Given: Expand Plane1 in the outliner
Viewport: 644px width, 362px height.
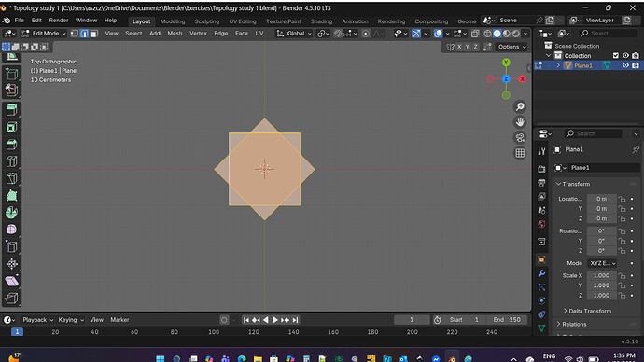Looking at the screenshot, I should click(x=558, y=65).
